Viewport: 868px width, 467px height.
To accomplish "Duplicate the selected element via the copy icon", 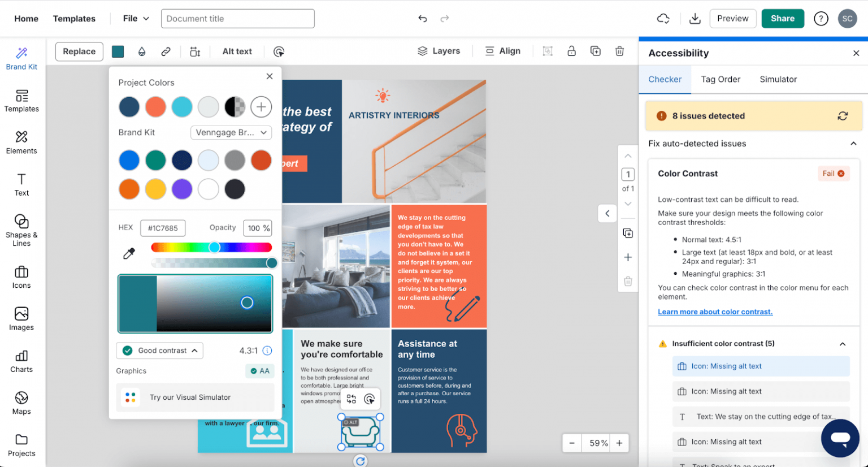I will (596, 51).
